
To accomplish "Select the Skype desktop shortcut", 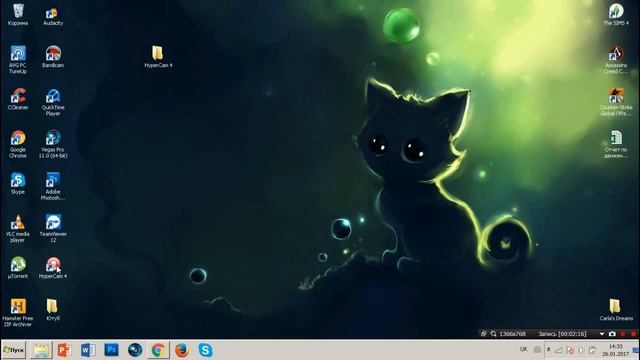I will pos(18,183).
